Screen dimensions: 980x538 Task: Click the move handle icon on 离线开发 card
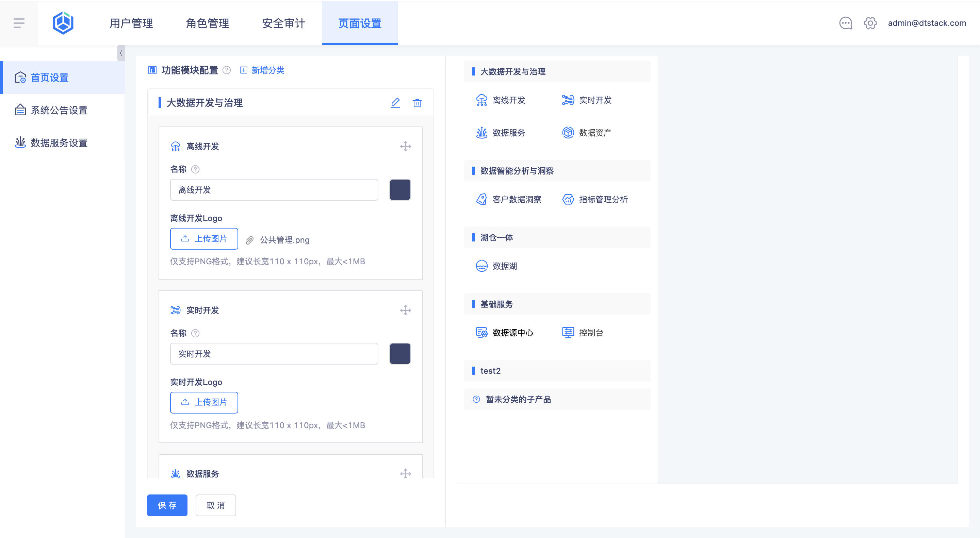(406, 146)
